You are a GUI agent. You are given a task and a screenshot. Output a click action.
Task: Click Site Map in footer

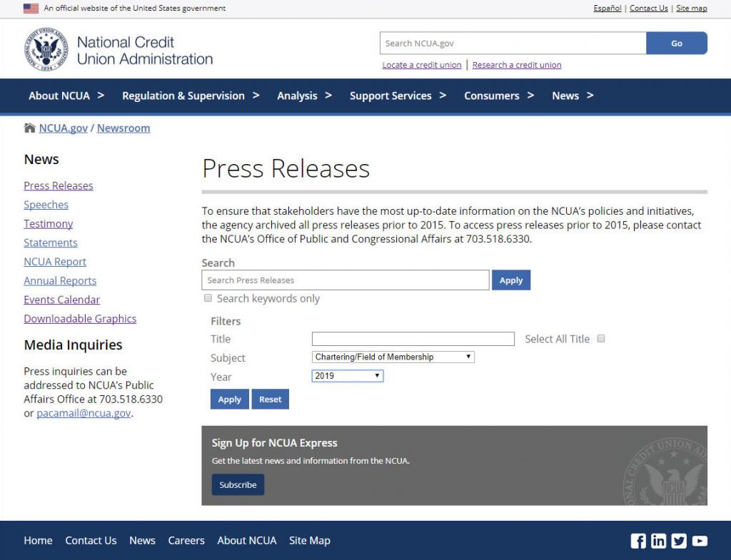310,541
